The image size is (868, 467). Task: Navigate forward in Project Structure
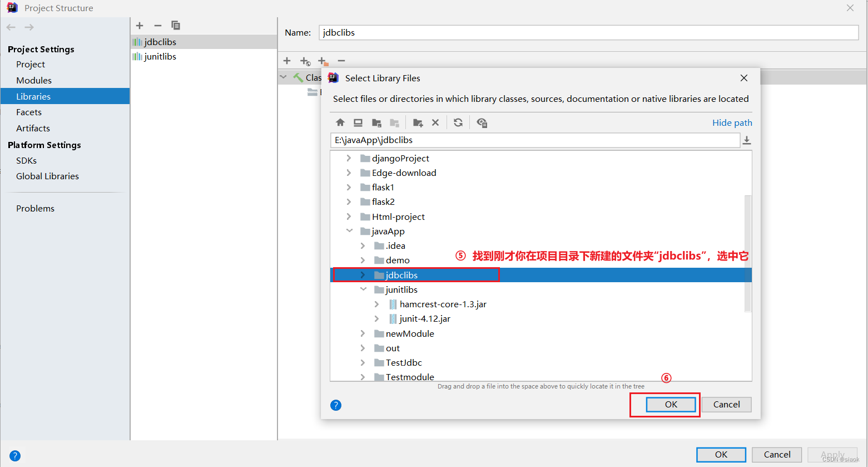pyautogui.click(x=29, y=27)
